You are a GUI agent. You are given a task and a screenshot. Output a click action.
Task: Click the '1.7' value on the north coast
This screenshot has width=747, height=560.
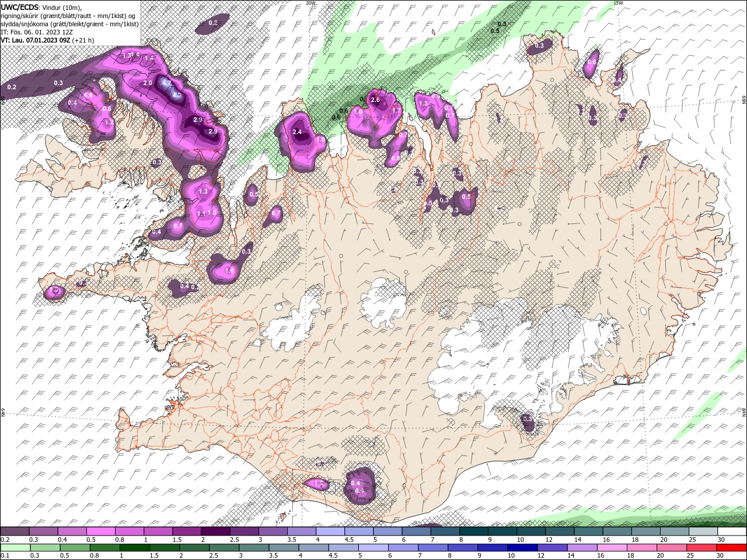396,111
